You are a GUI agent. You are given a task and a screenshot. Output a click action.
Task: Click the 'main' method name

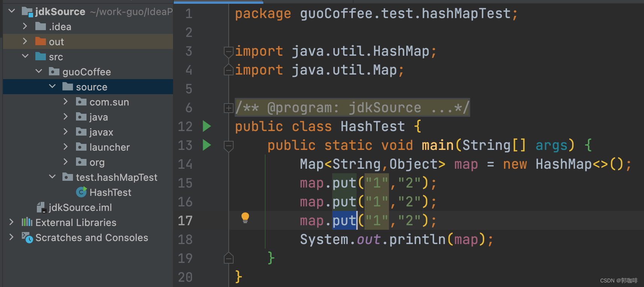pos(438,145)
